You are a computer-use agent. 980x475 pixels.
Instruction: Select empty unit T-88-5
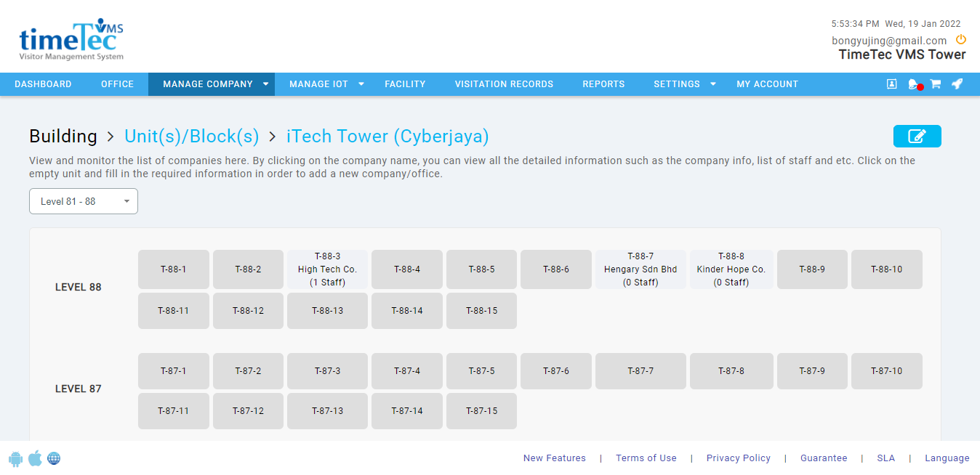pos(481,269)
